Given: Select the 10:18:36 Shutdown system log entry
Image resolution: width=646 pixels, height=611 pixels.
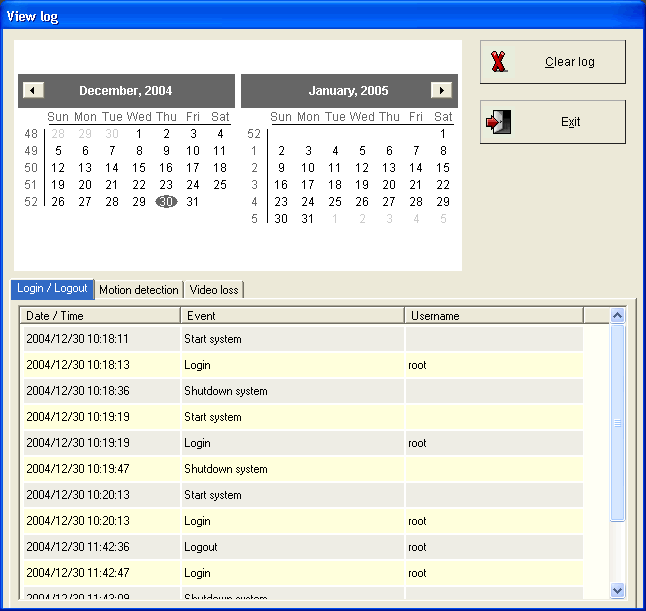Looking at the screenshot, I should click(225, 391).
